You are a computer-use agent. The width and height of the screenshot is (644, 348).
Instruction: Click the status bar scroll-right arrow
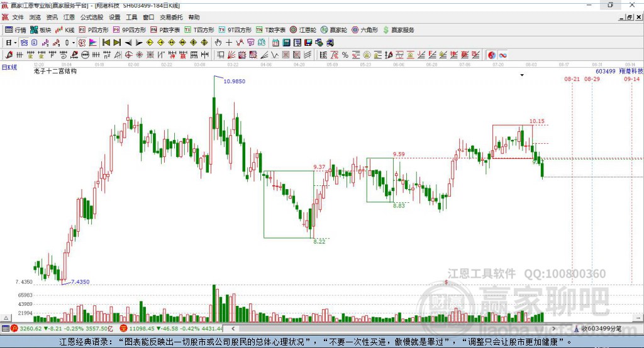(x=553, y=329)
